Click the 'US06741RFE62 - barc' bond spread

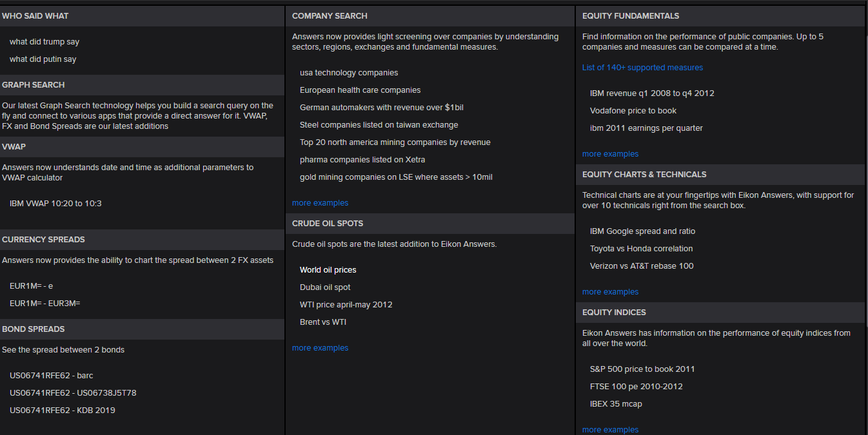tap(52, 376)
